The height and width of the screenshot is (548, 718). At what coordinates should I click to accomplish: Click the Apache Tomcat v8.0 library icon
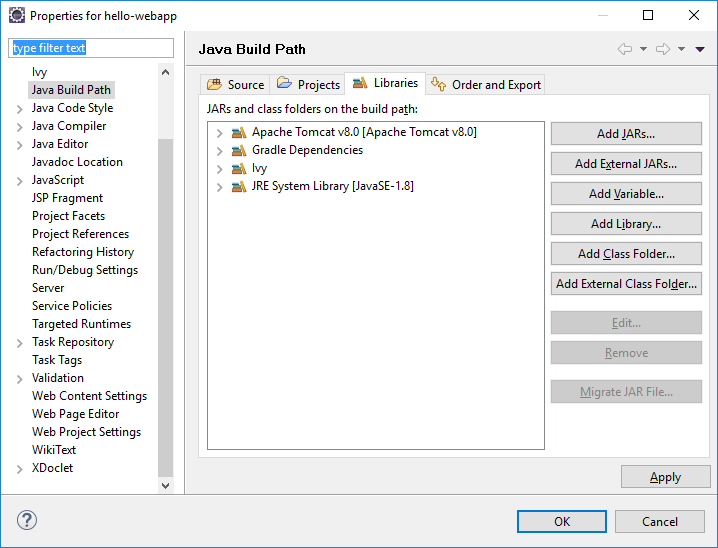tap(238, 132)
